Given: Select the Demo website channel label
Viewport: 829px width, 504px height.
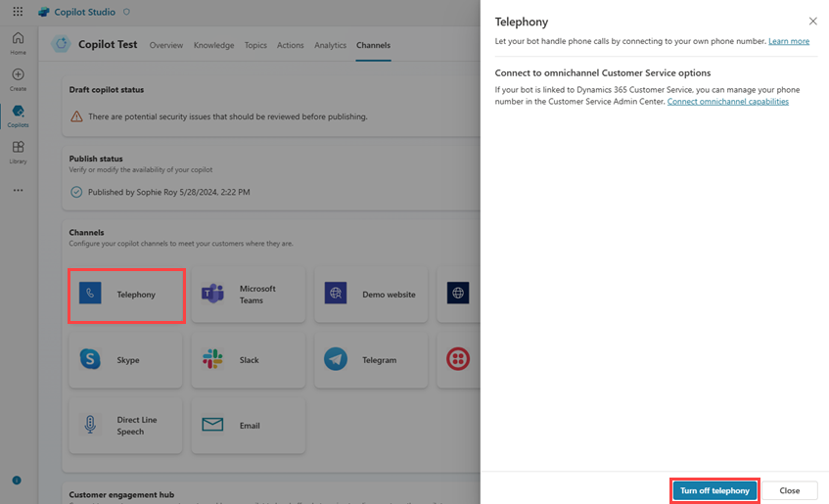Looking at the screenshot, I should (x=389, y=295).
